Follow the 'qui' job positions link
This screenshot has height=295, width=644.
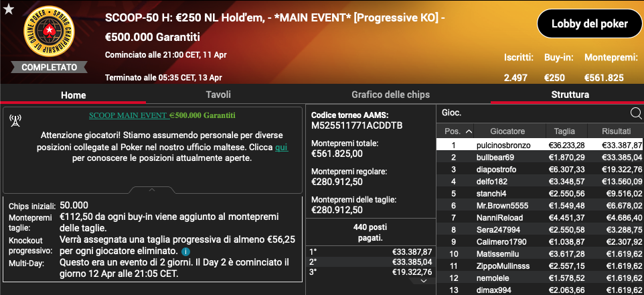pos(281,147)
